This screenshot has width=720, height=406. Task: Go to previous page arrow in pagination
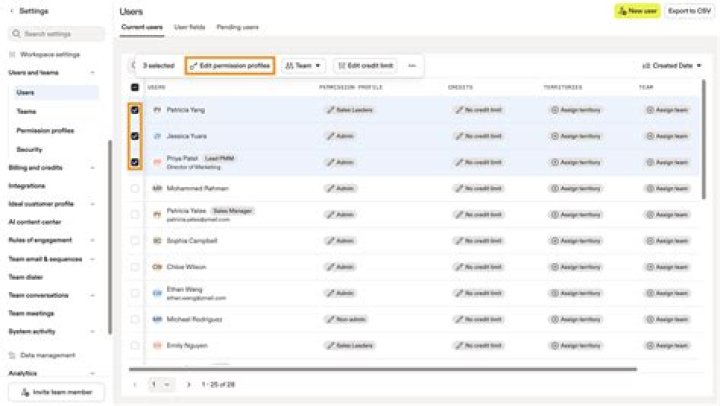(135, 384)
